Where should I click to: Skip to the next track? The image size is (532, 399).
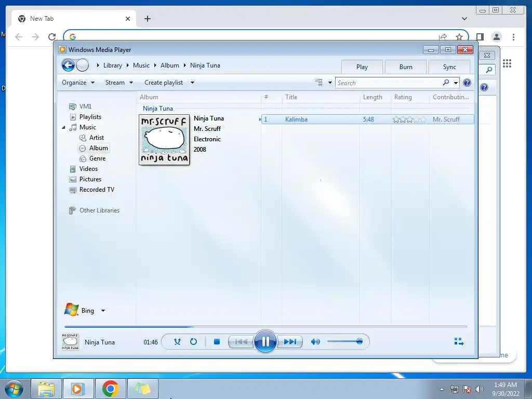pos(290,342)
